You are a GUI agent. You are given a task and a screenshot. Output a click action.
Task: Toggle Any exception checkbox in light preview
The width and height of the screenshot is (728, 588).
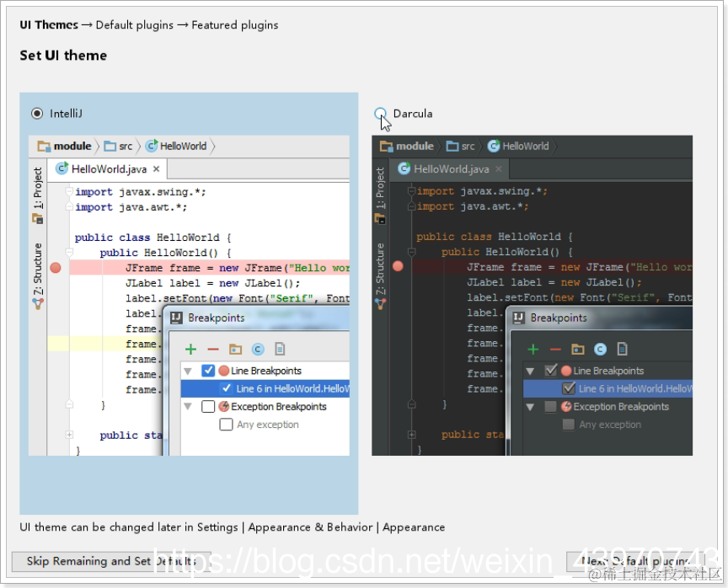tap(226, 425)
